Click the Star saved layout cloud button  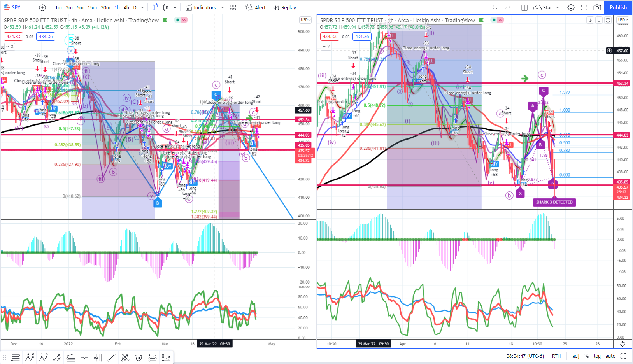pos(543,7)
